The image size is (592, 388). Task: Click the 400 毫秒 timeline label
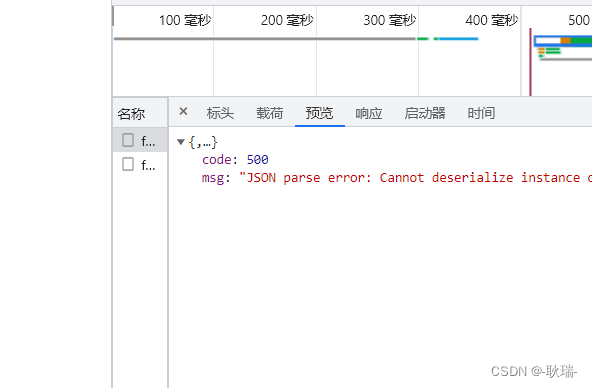pos(492,20)
